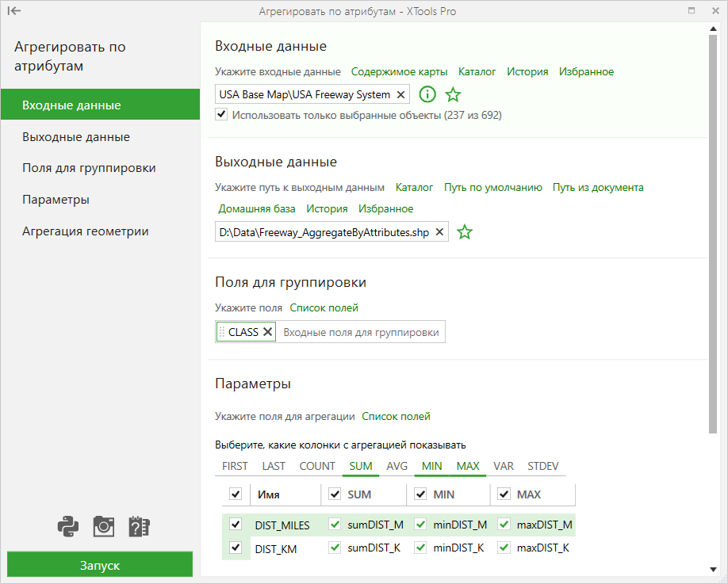Go to 'Агрегация геометрии' section in sidebar

pos(86,231)
